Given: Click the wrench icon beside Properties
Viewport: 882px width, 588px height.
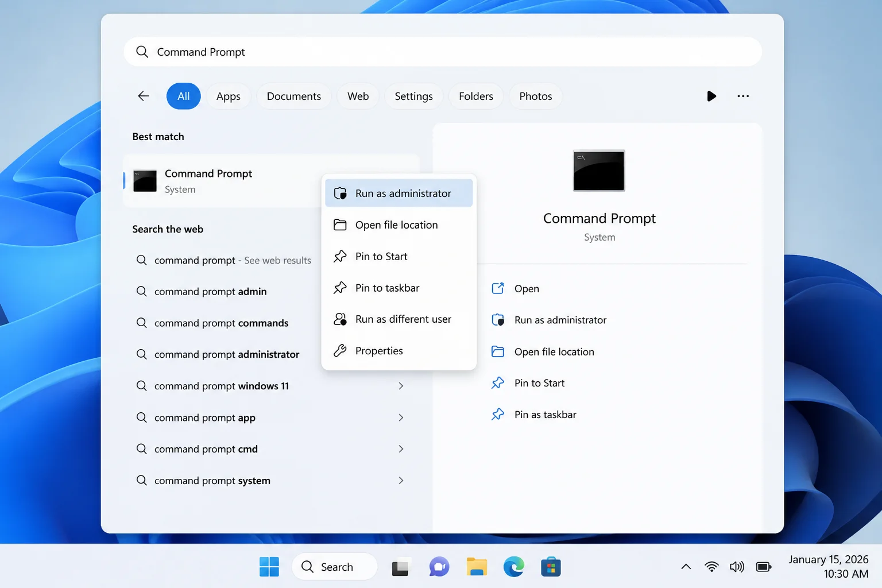Looking at the screenshot, I should [340, 350].
